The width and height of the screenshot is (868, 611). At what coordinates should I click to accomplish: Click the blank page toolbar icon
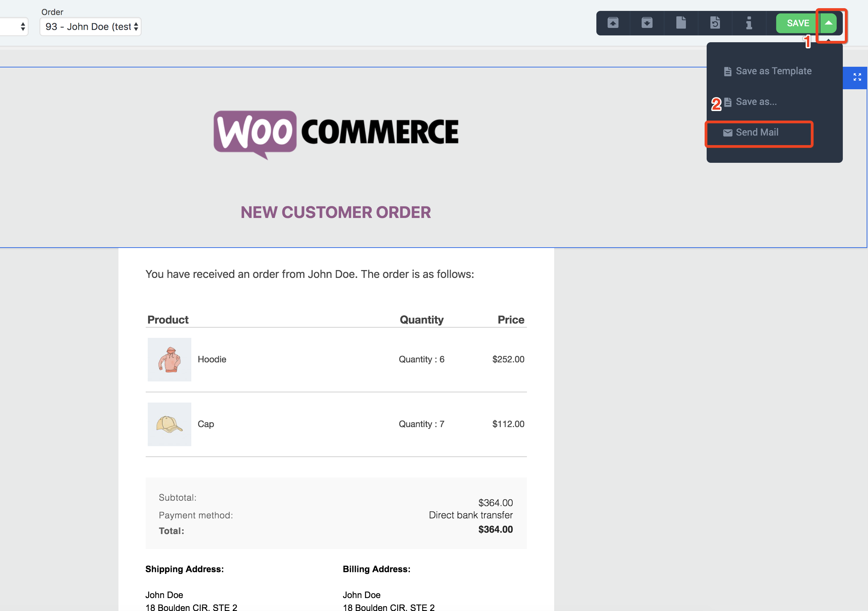click(681, 23)
